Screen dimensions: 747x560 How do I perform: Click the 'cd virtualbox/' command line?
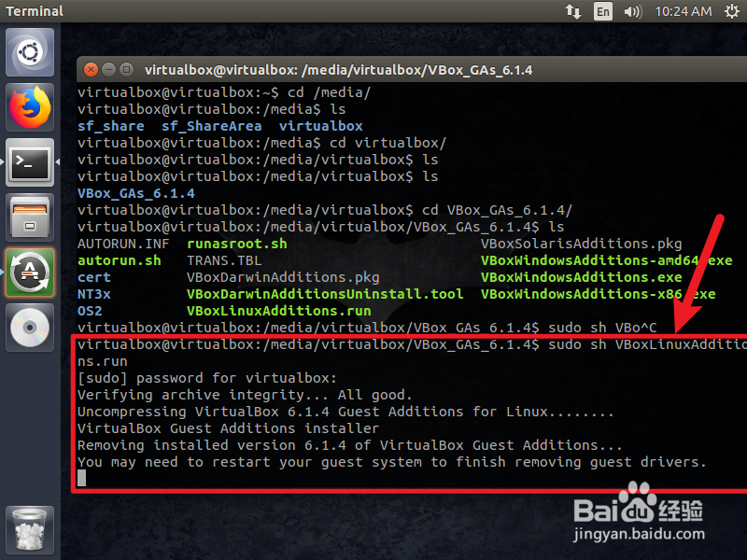pos(262,143)
